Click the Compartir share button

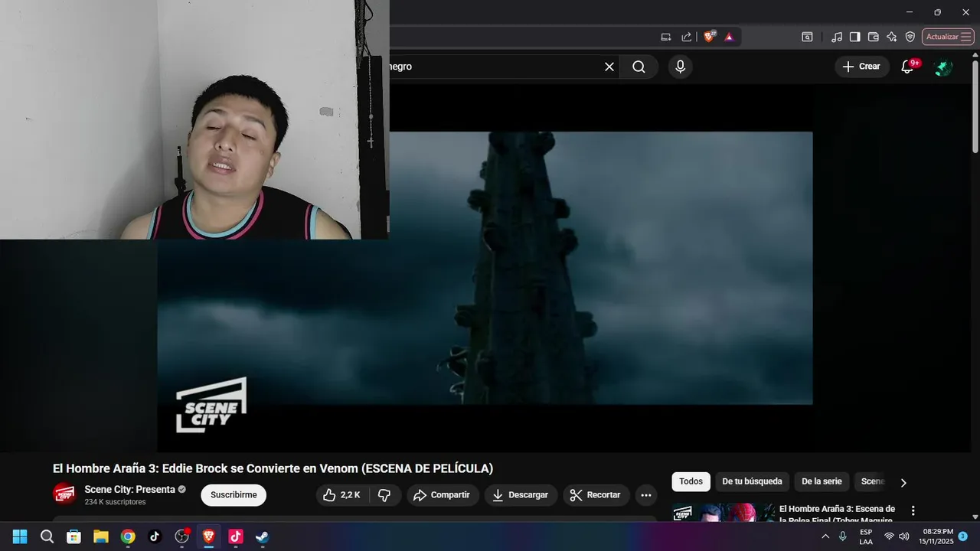click(x=443, y=495)
